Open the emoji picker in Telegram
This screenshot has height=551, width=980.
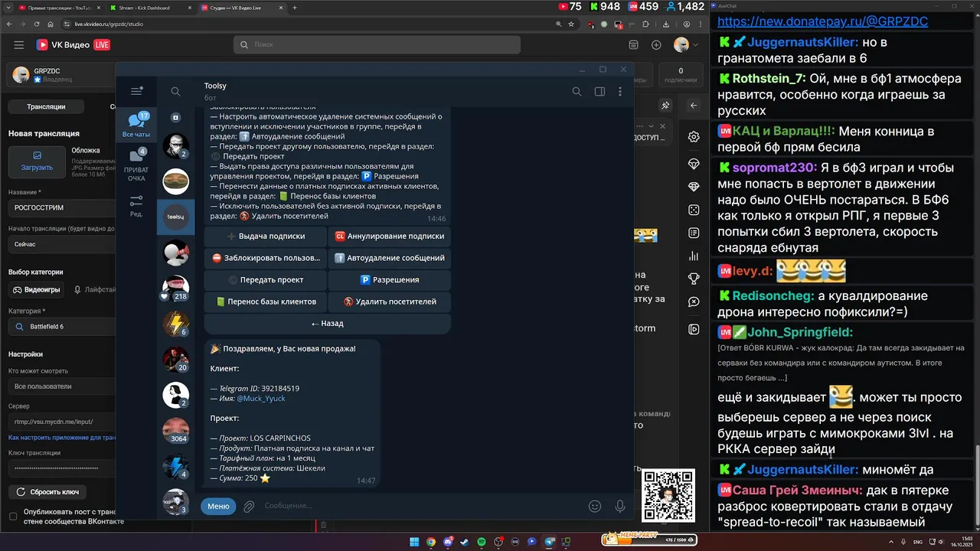[595, 506]
